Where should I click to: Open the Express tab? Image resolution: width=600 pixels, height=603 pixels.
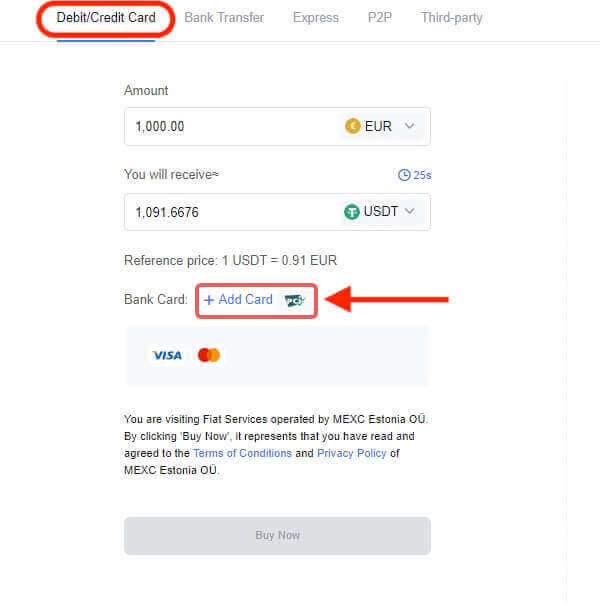(315, 18)
